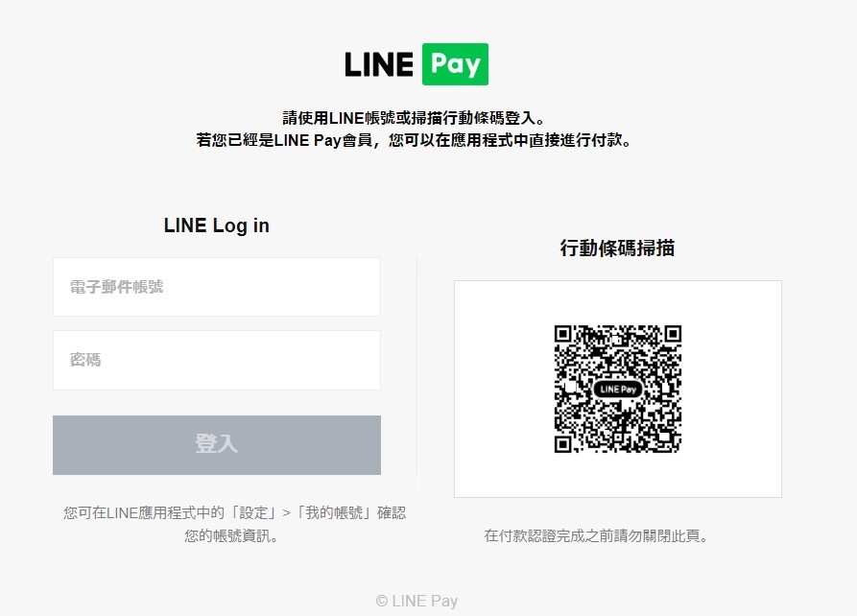Click the QR code's top-left finder square

click(x=563, y=334)
